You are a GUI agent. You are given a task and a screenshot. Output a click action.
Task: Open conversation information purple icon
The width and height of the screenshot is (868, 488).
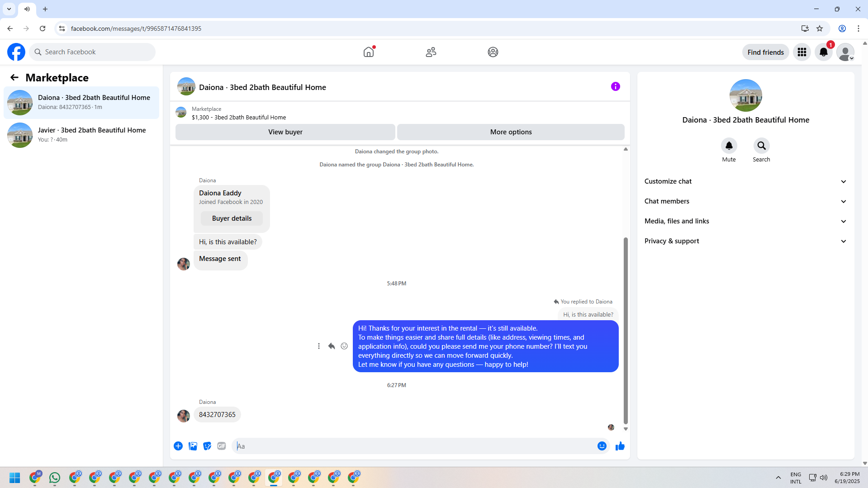(616, 86)
